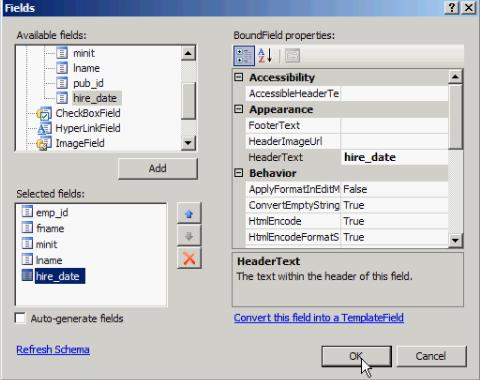Close the Fields dialog
The width and height of the screenshot is (480, 380).
(468, 8)
